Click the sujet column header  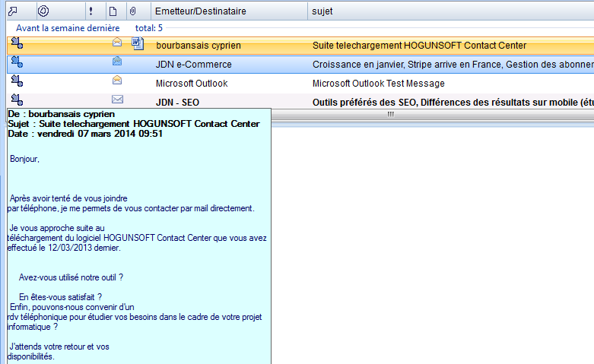coord(322,11)
